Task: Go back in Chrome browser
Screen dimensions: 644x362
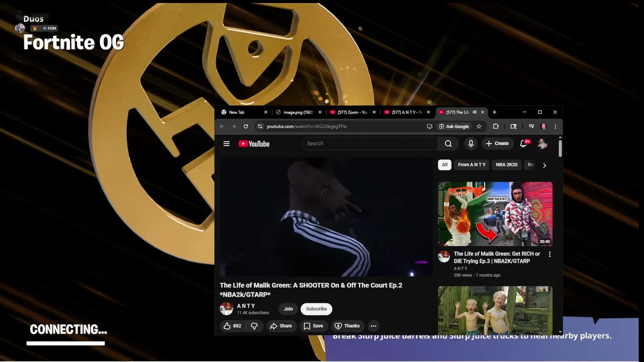Action: pyautogui.click(x=222, y=126)
